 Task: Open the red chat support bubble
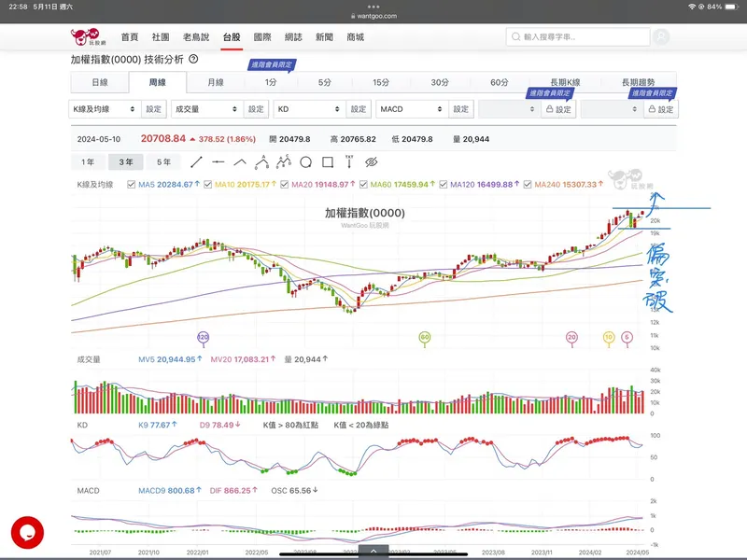(x=27, y=532)
